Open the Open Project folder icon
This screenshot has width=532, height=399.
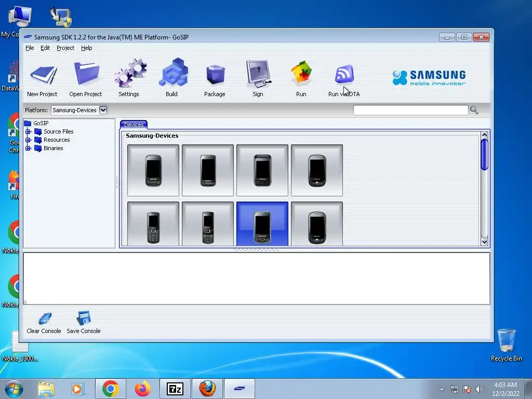click(86, 73)
